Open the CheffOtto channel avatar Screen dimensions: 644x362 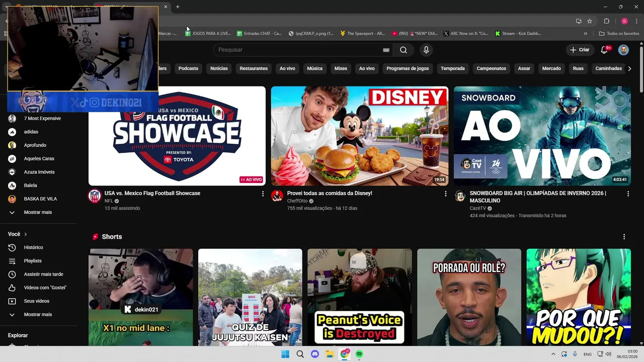click(277, 196)
